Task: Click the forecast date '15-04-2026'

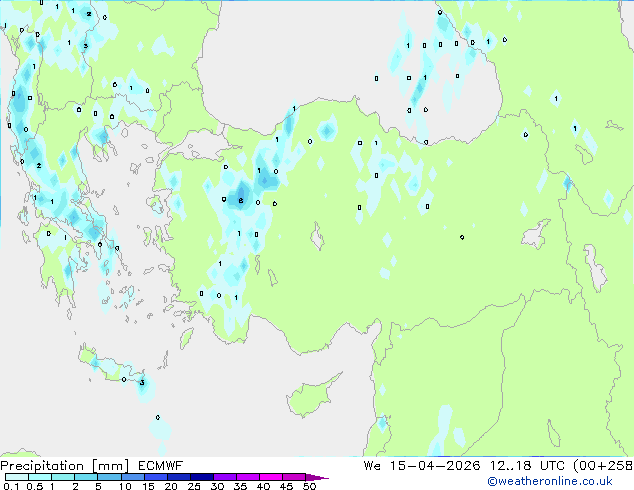Action: 435,466
